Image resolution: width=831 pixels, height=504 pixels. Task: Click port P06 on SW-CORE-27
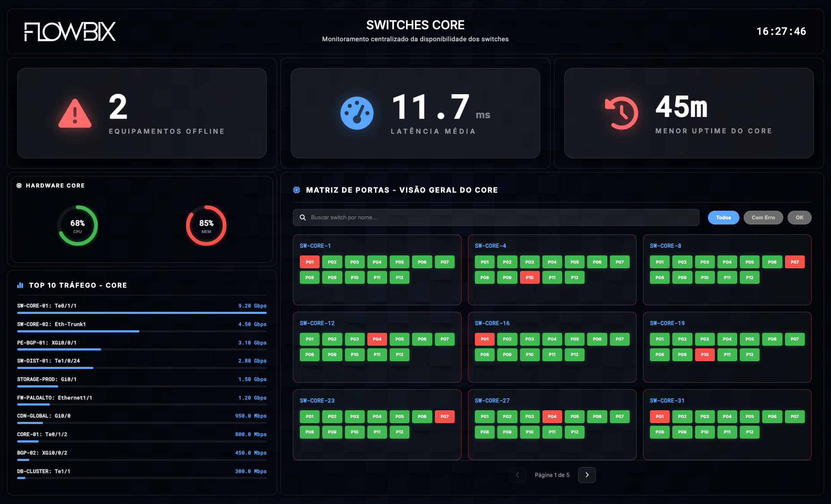[597, 417]
